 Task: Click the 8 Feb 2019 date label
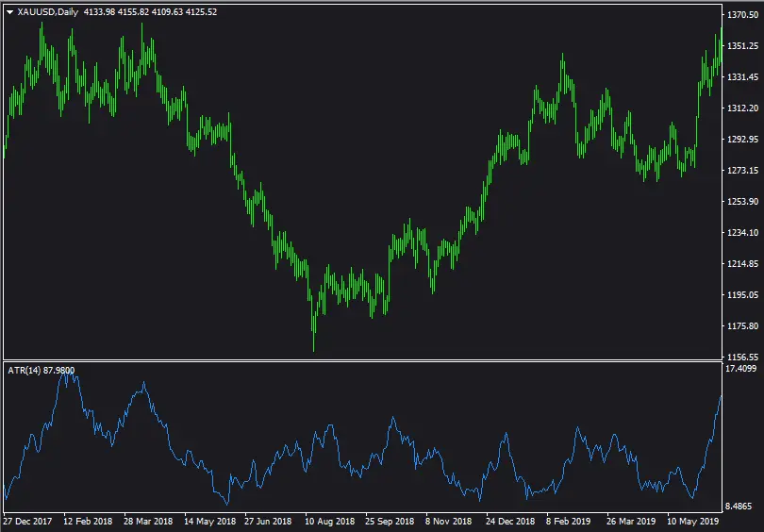[568, 522]
